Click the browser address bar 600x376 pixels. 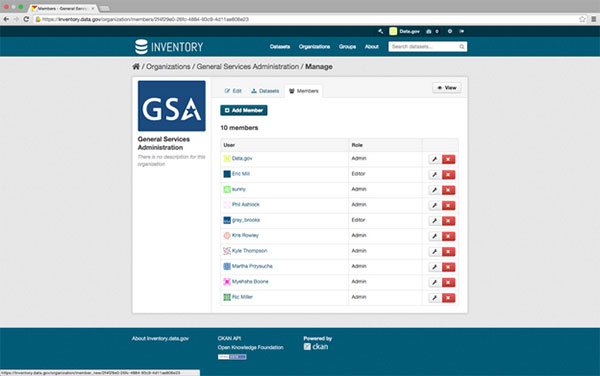[306, 19]
